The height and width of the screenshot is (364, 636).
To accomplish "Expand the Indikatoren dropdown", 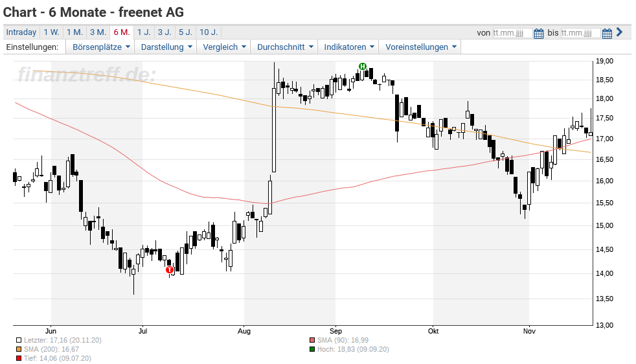I will click(x=348, y=47).
